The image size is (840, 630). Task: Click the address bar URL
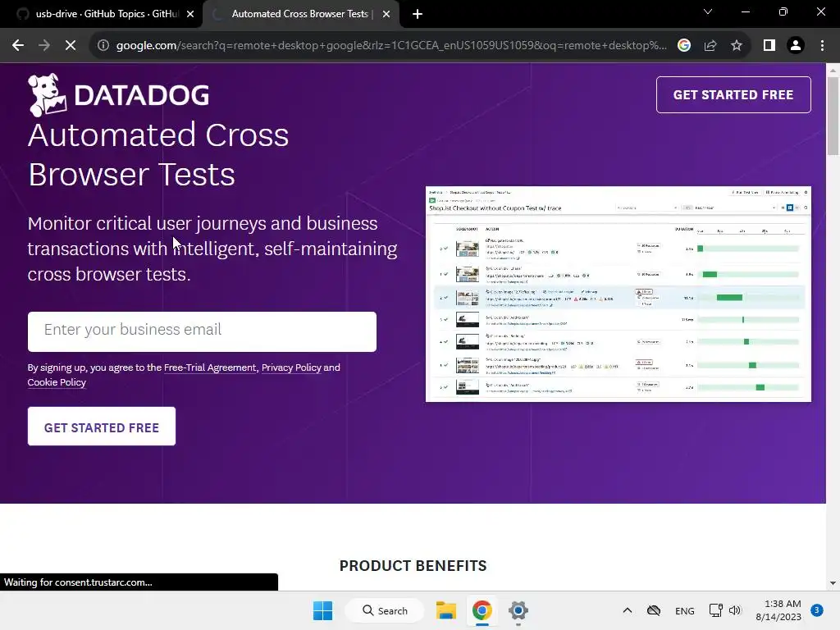(391, 46)
